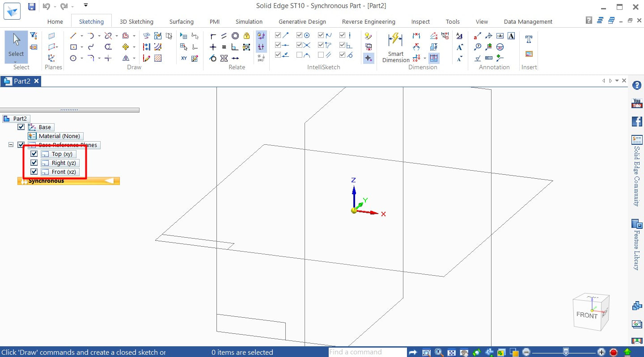Click the Equal relationship icon
This screenshot has width=644, height=357.
point(224,47)
